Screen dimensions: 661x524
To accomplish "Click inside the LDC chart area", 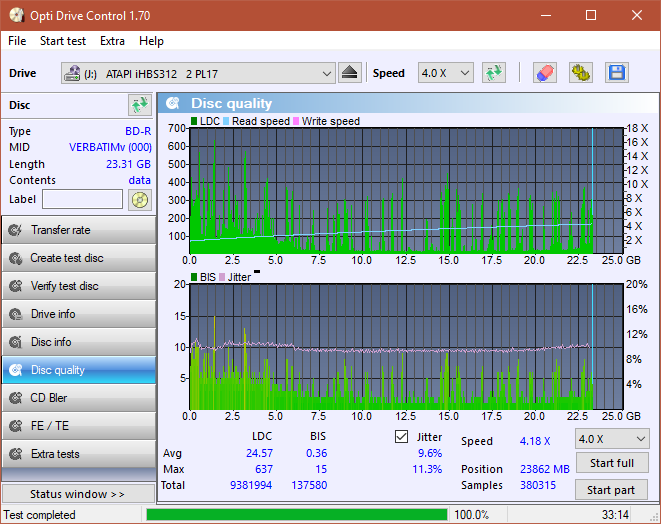I will (x=406, y=191).
